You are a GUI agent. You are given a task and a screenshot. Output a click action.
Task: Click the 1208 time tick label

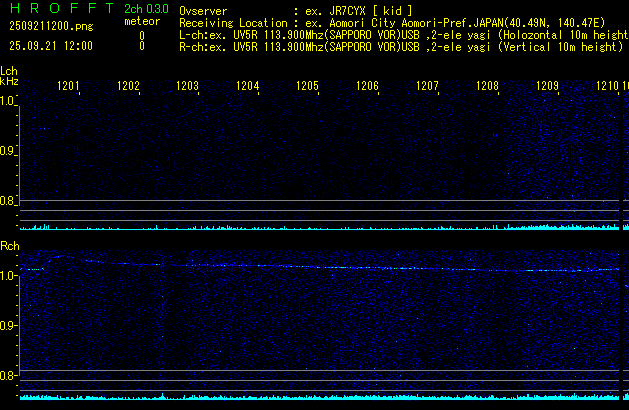click(x=487, y=87)
